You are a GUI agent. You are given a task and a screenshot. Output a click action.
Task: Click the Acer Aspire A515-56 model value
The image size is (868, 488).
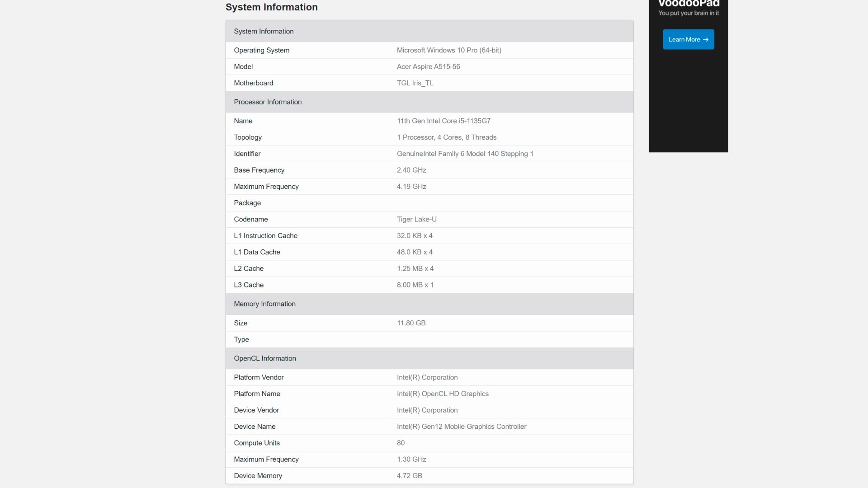(x=428, y=67)
